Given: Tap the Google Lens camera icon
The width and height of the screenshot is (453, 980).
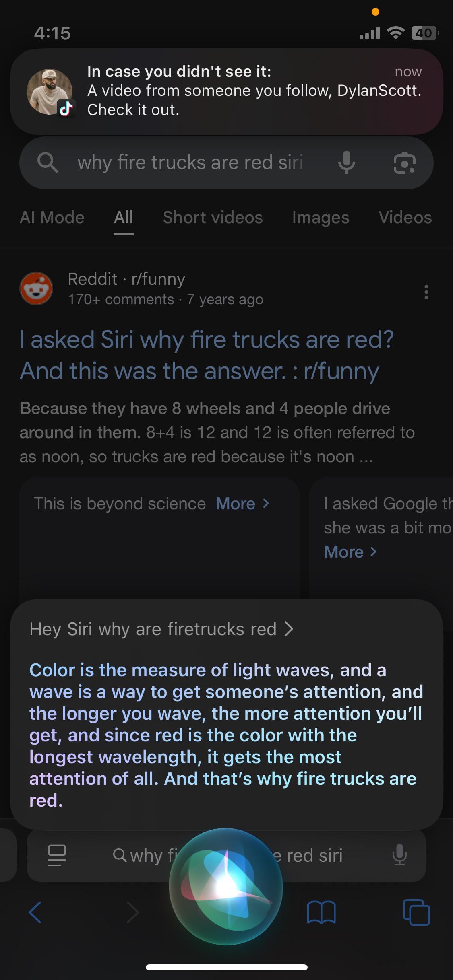Looking at the screenshot, I should [404, 163].
